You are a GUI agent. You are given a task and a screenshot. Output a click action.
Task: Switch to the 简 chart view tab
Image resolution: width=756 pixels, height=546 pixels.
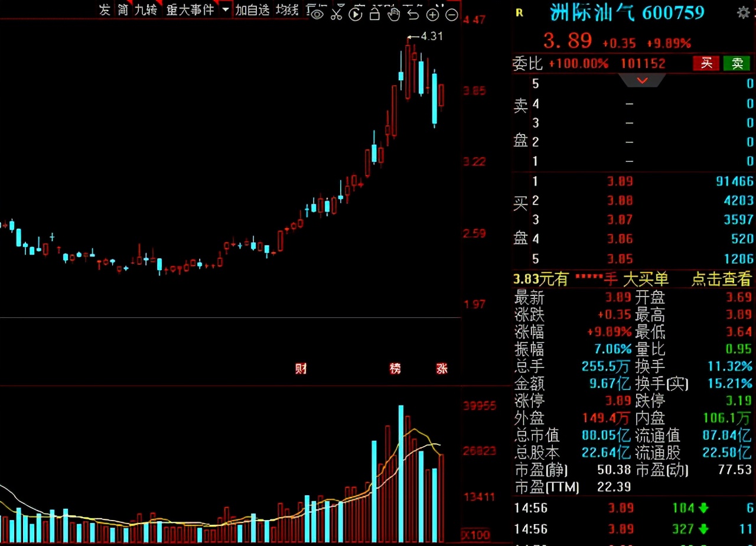(x=122, y=10)
